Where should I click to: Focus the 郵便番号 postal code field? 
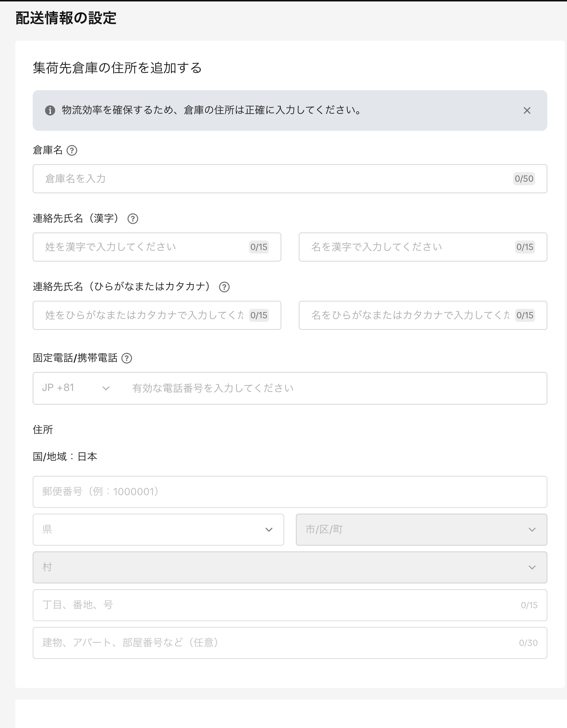[290, 492]
